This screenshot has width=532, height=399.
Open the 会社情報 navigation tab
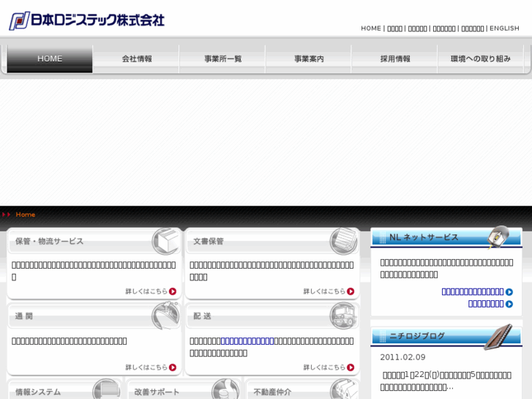(x=137, y=59)
